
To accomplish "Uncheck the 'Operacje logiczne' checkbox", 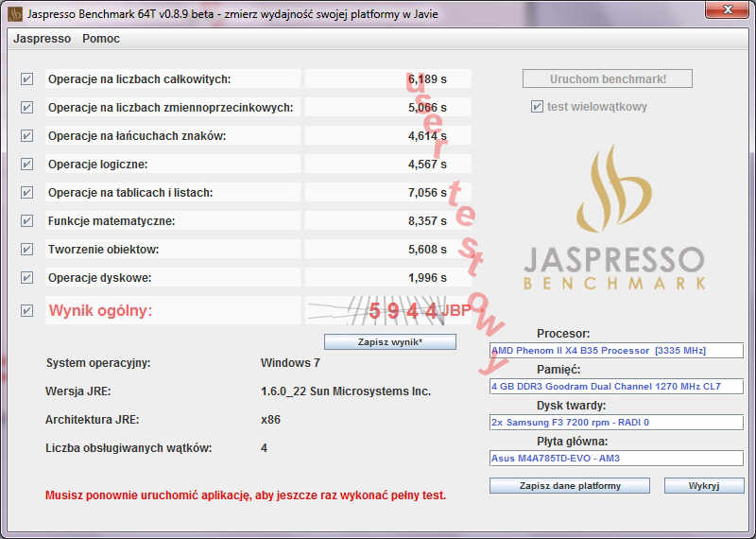I will pyautogui.click(x=27, y=165).
